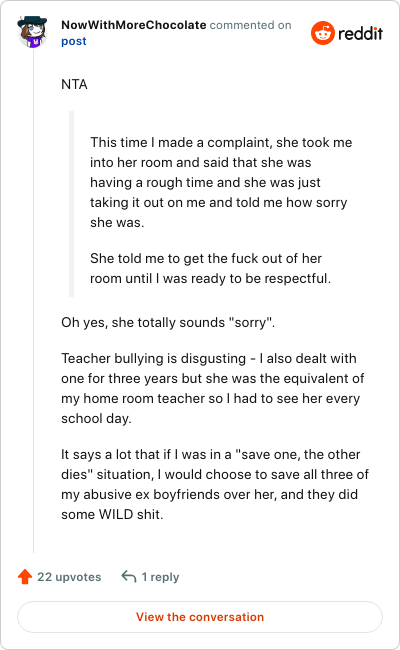Open NowWithMoreChocolate's avatar picture
The height and width of the screenshot is (650, 400).
pyautogui.click(x=32, y=32)
